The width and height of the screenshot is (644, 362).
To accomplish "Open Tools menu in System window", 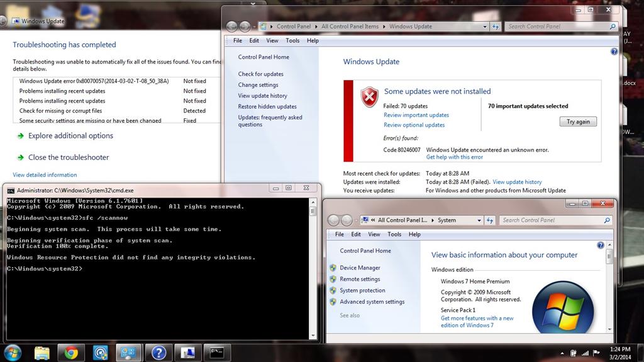I will 394,234.
